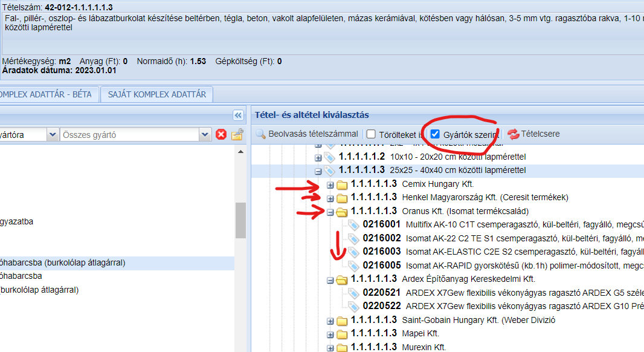Image resolution: width=644 pixels, height=352 pixels.
Task: Click tag icon of row 1.1.1.1.1.2
Action: pyautogui.click(x=329, y=157)
